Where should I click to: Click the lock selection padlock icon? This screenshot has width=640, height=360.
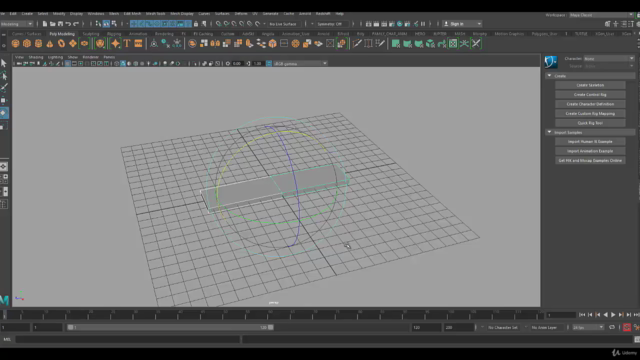[x=196, y=24]
